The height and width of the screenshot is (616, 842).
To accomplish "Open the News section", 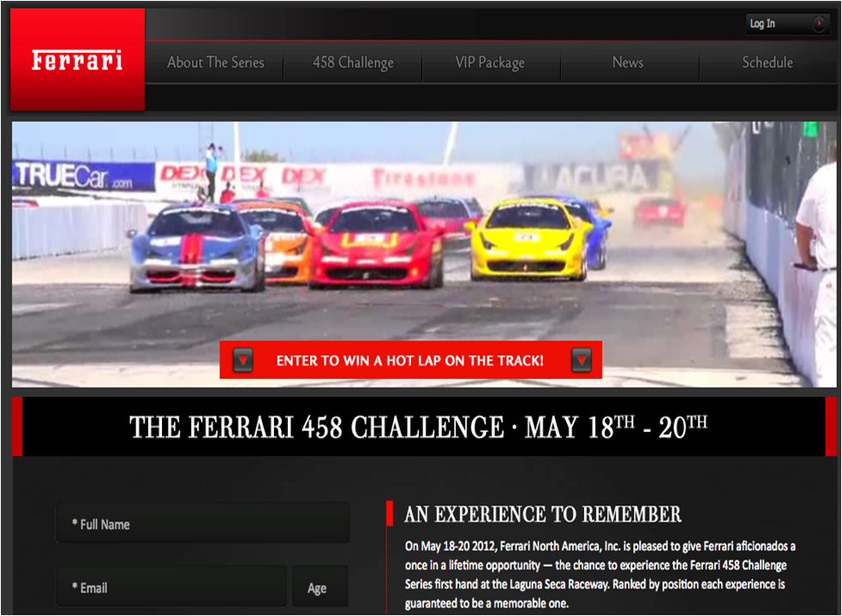I will [627, 63].
